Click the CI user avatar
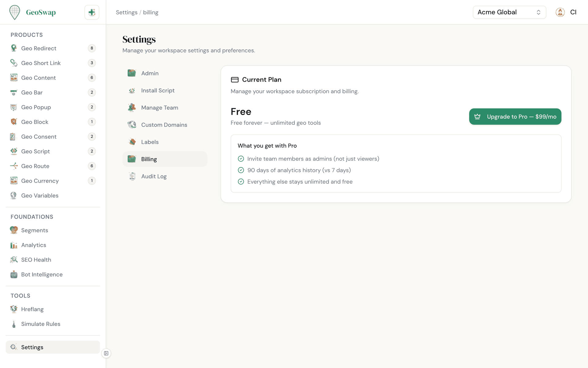Image resolution: width=588 pixels, height=368 pixels. click(x=560, y=12)
